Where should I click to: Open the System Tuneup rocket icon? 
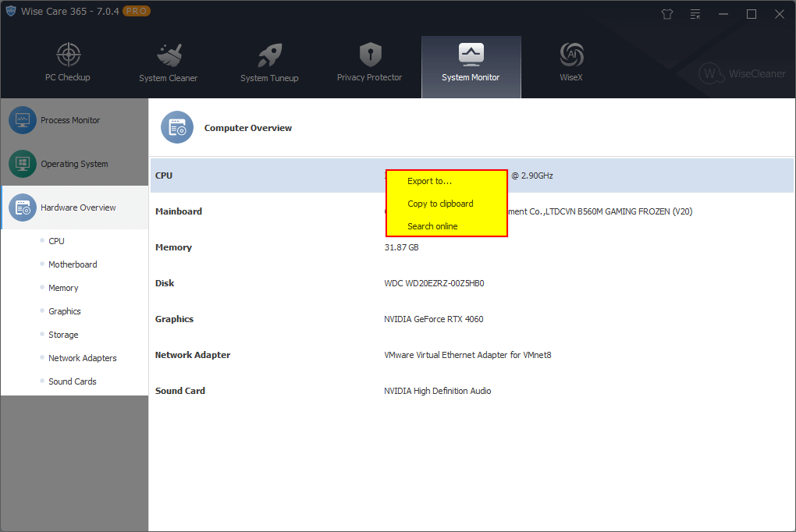point(269,55)
